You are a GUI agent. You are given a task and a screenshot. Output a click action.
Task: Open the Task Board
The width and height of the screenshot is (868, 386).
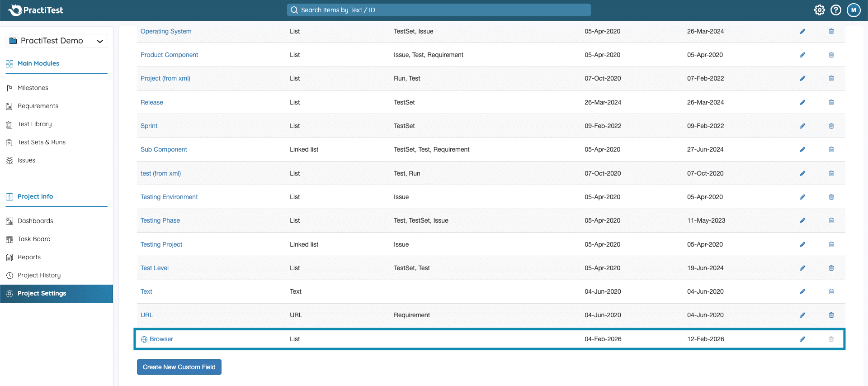pyautogui.click(x=34, y=239)
